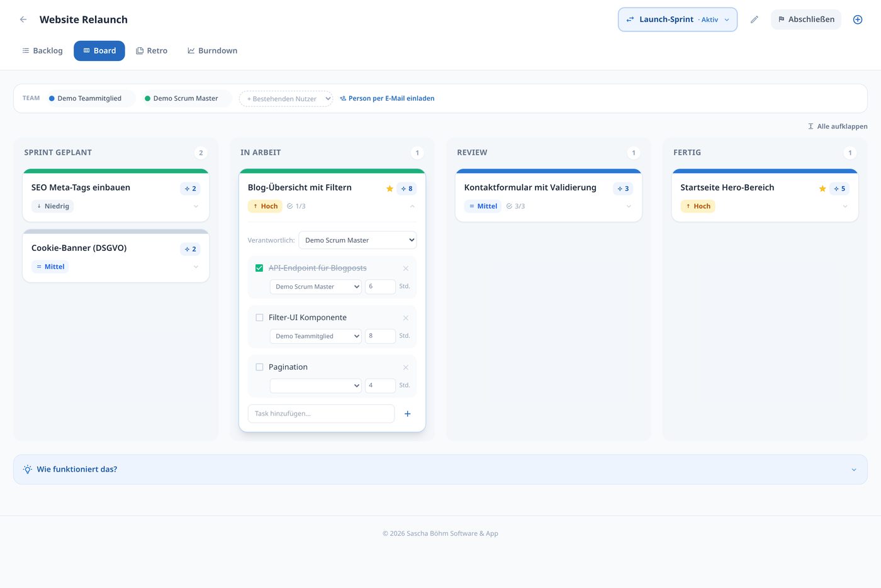Uncheck API-Endpoint für Blogposts task
Viewport: 881px width, 588px height.
[259, 268]
